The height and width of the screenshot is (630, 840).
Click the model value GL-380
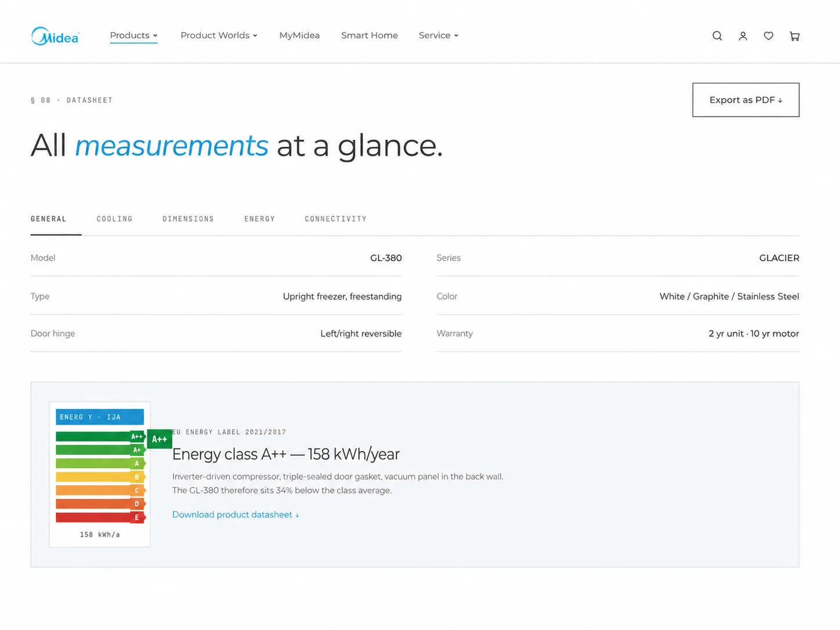(386, 258)
